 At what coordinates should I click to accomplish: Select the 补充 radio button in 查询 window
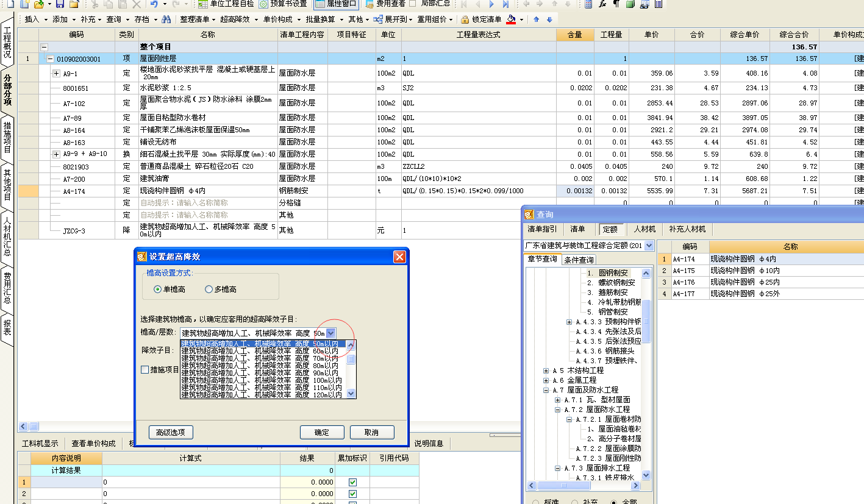point(574,502)
